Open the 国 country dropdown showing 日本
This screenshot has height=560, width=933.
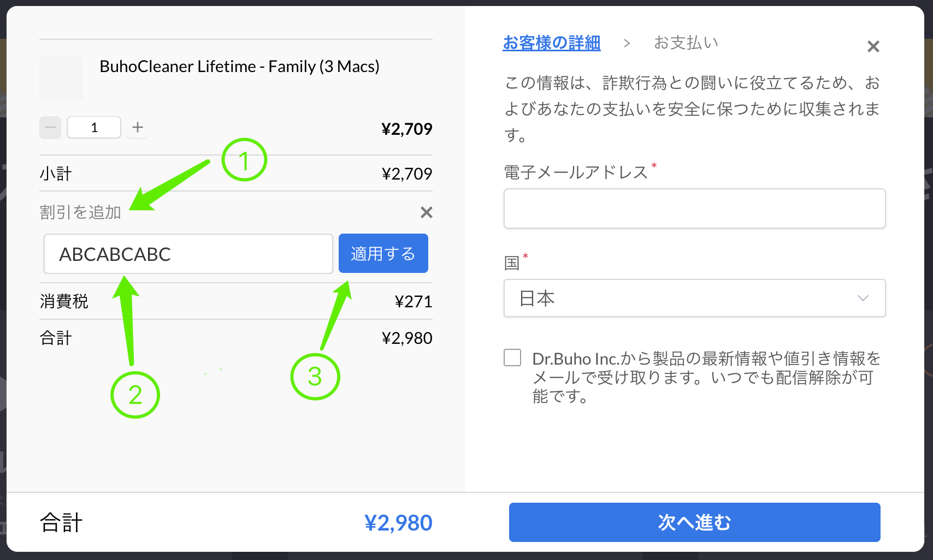point(695,298)
